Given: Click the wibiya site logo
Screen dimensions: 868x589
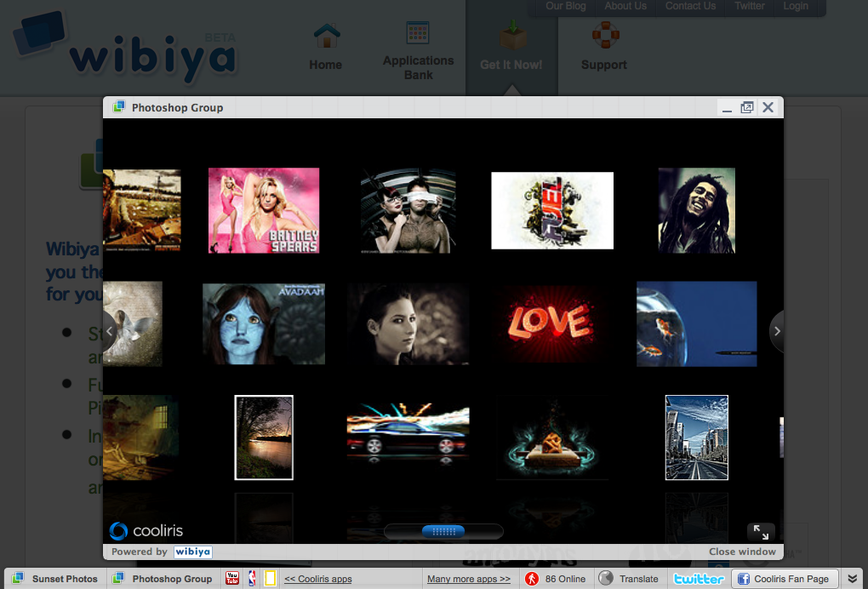Looking at the screenshot, I should (x=126, y=49).
